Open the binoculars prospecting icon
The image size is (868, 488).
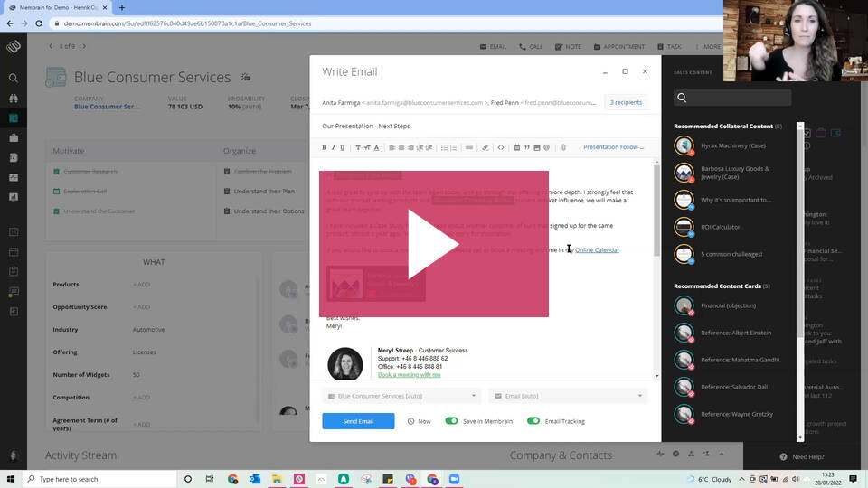14,98
